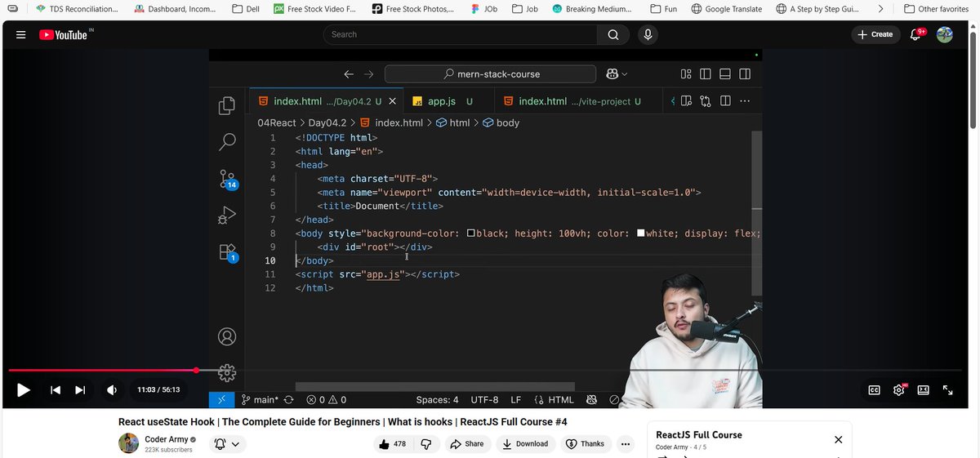Open Extensions sidebar icon
This screenshot has height=458, width=980.
coord(228,252)
